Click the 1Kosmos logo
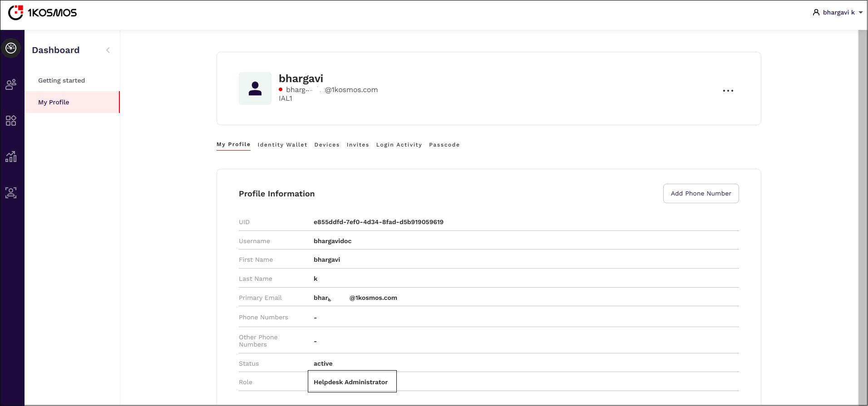Viewport: 868px width, 406px height. [x=43, y=13]
